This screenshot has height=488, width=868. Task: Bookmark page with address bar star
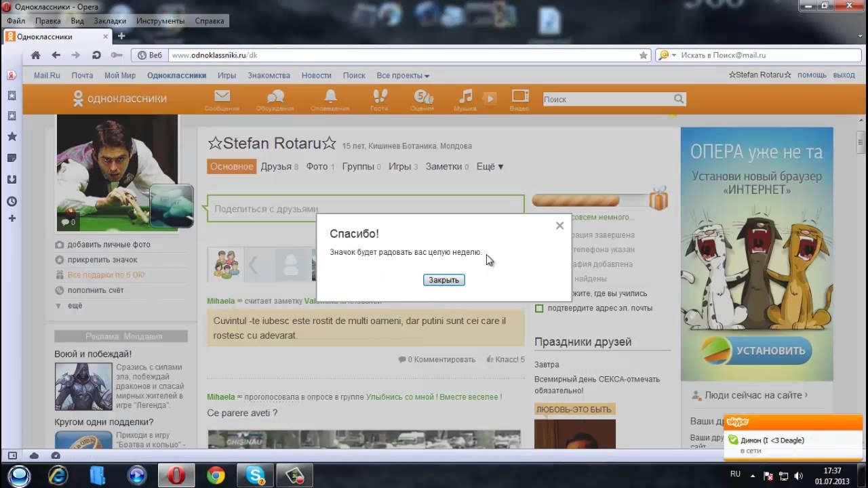(643, 56)
